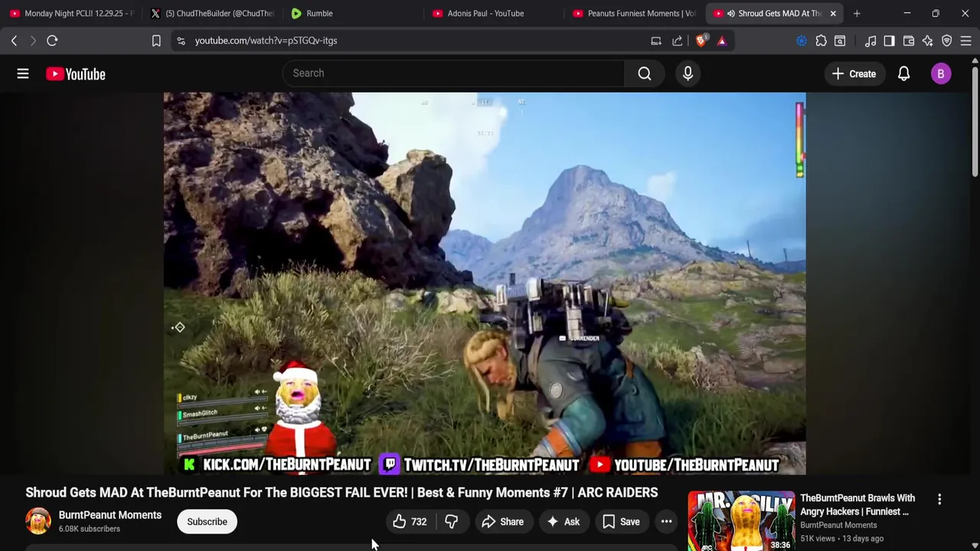Toggle the Brave sidebar panel
Viewport: 980px width, 551px height.
point(889,41)
